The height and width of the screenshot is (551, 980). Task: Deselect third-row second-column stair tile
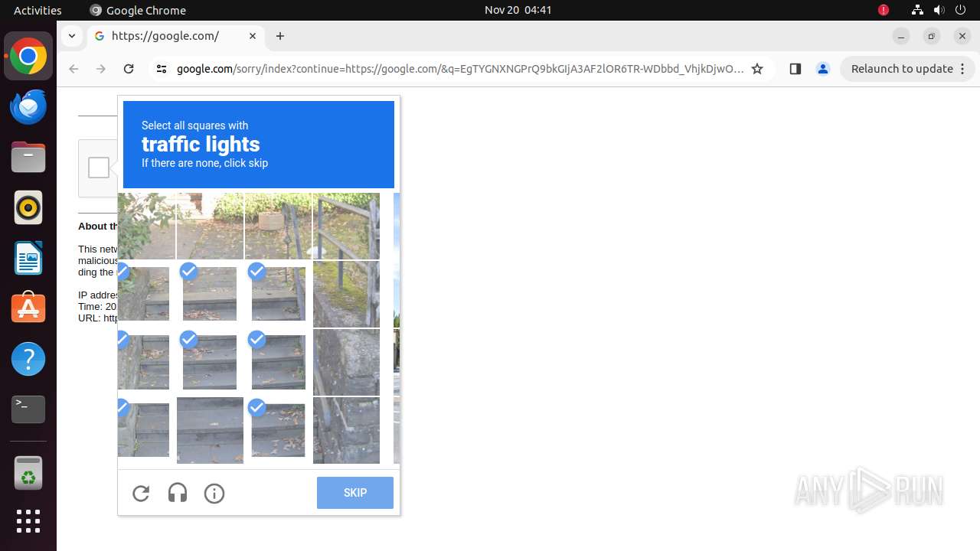pos(210,362)
